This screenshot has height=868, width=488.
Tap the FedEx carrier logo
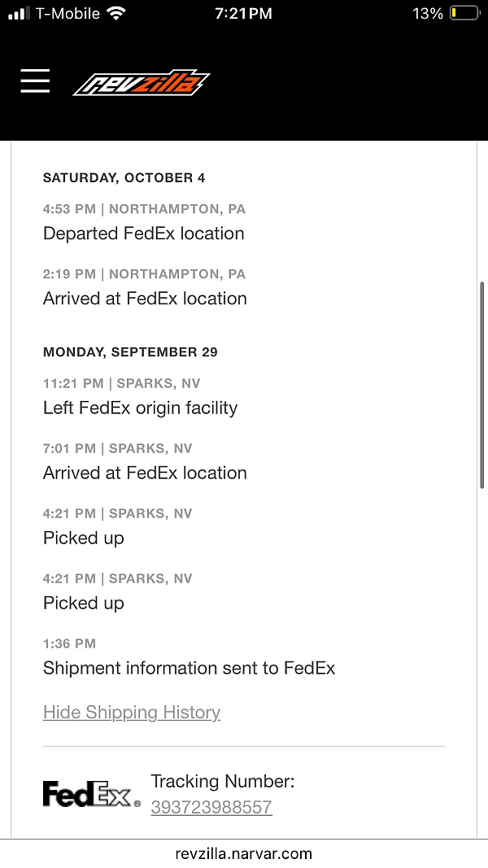91,794
